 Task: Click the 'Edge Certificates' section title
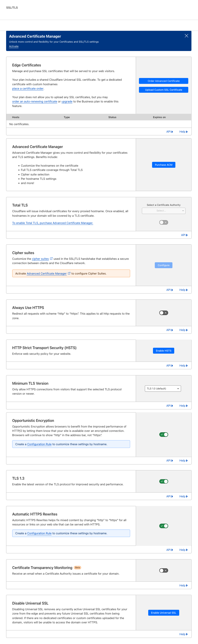tap(26, 65)
